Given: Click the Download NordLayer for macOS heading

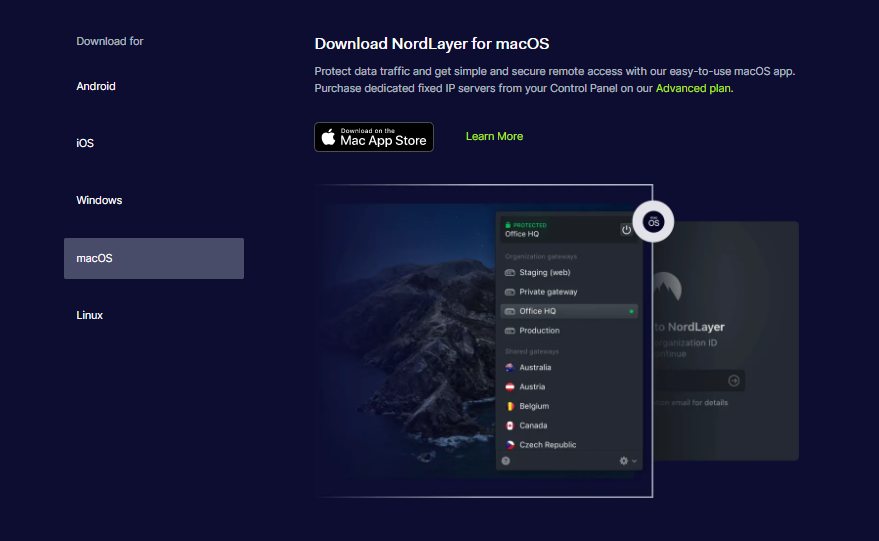Looking at the screenshot, I should click(x=432, y=44).
